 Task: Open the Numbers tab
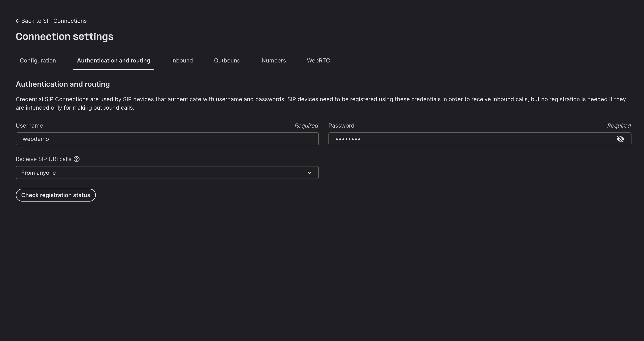[274, 61]
